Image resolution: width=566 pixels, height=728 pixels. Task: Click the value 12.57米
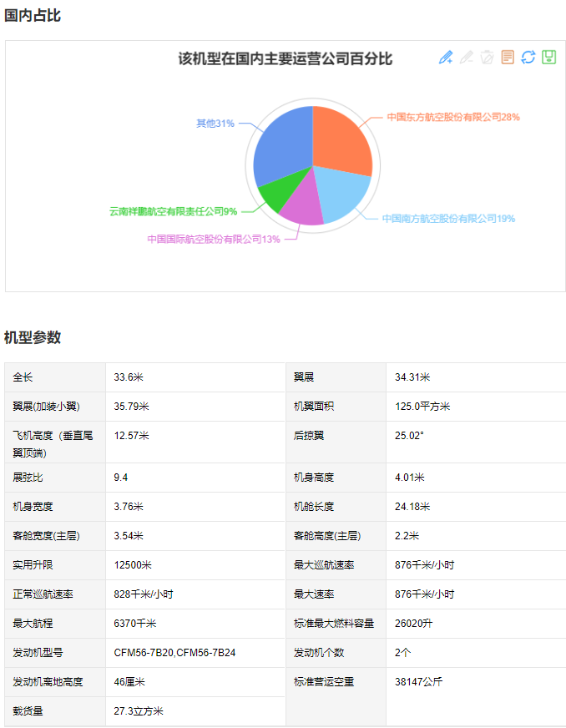[x=131, y=436]
